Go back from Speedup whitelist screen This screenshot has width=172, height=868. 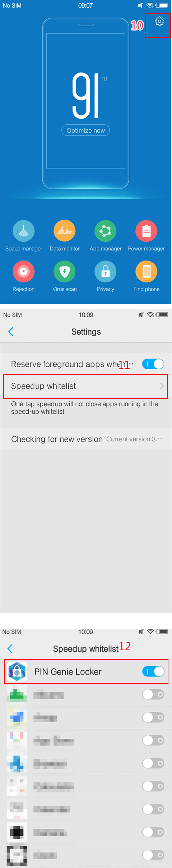pyautogui.click(x=10, y=648)
